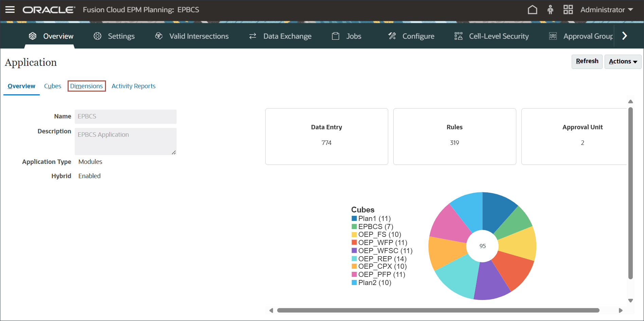Click the Settings gear icon
The width and height of the screenshot is (644, 321).
click(x=97, y=36)
